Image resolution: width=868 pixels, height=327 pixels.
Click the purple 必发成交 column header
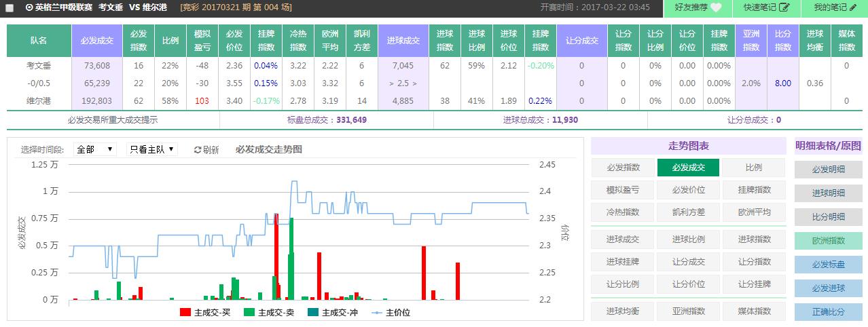97,41
